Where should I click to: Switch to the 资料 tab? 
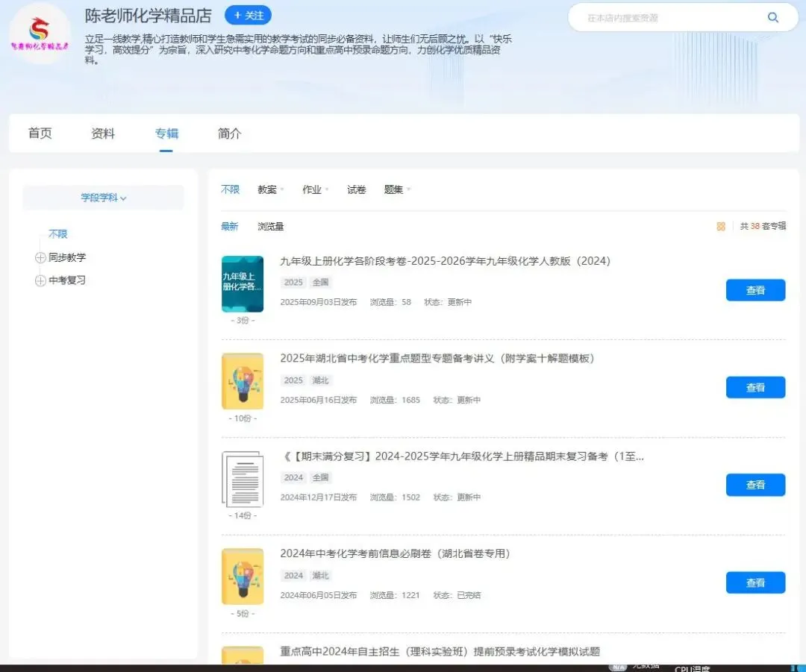pos(102,134)
